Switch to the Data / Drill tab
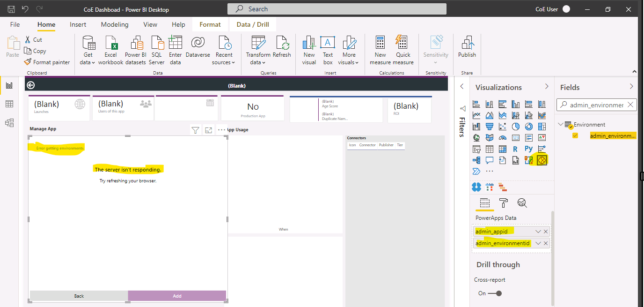Viewport: 644px width, 307px height. coord(253,24)
